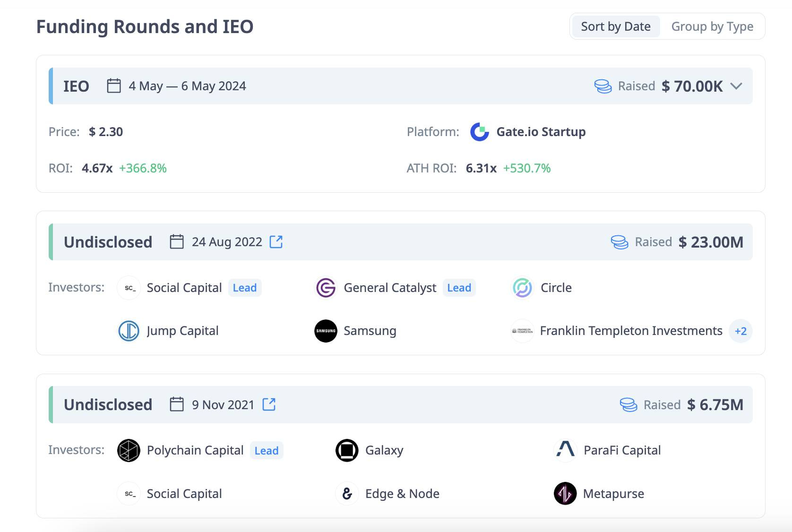Open the General Catalyst investor link
The height and width of the screenshot is (532, 792).
390,288
